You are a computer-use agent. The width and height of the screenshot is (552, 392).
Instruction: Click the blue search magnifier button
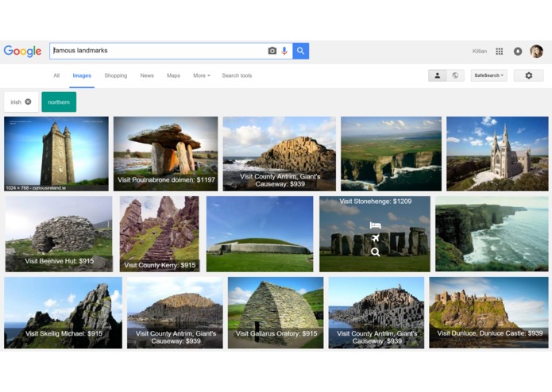(x=301, y=51)
